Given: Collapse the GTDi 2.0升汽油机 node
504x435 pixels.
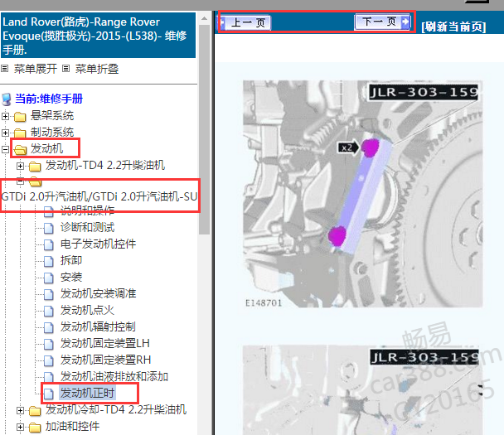Looking at the screenshot, I should pos(20,181).
